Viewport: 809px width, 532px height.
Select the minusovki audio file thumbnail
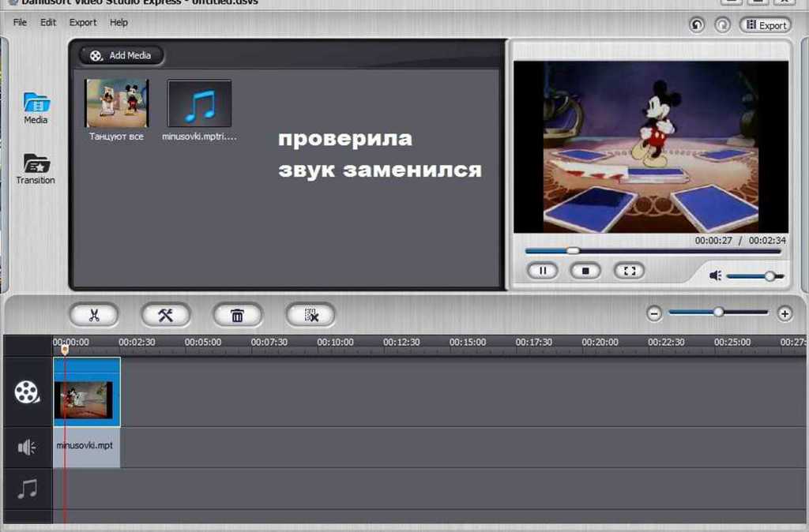(x=199, y=103)
